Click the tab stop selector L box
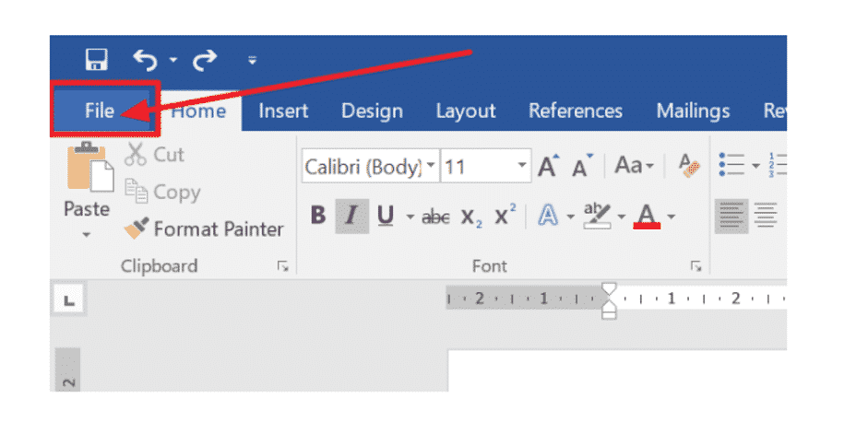 [68, 299]
